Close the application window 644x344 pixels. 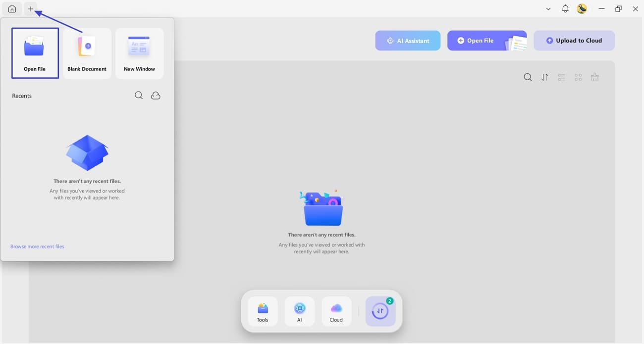coord(636,9)
